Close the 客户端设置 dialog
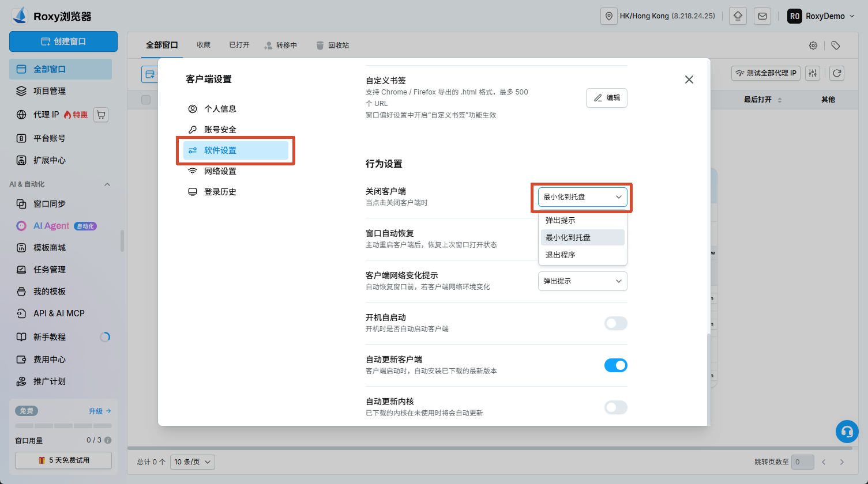This screenshot has width=868, height=484. point(689,80)
